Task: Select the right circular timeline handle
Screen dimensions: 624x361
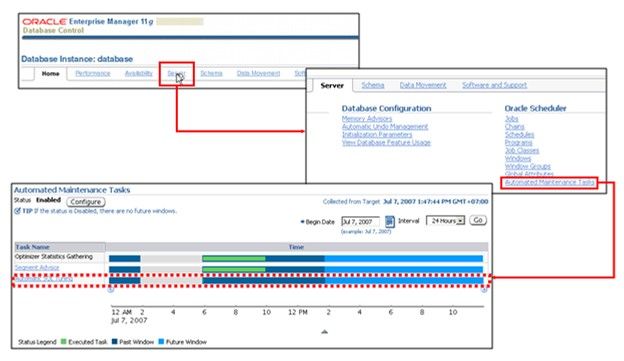Action: 484,290
